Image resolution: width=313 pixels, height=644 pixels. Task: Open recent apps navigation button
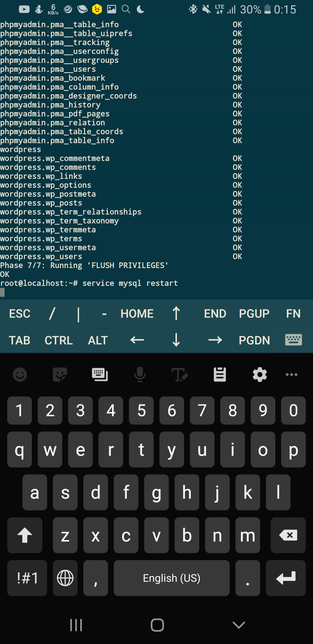pos(76,625)
